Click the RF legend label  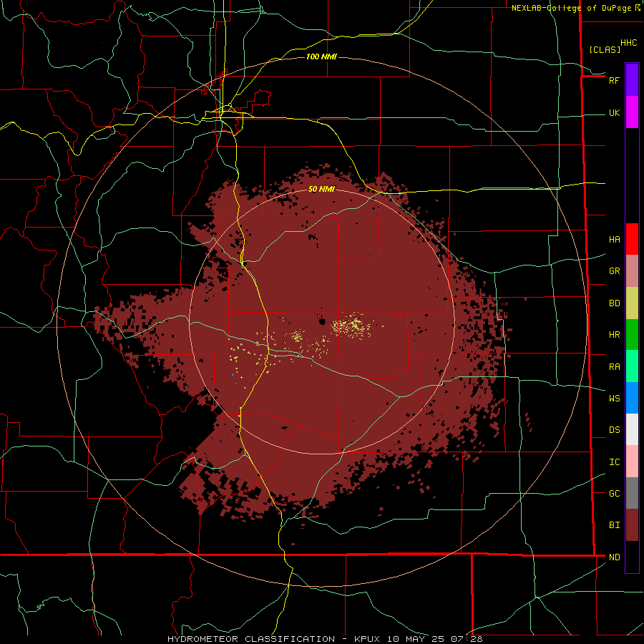[x=614, y=80]
